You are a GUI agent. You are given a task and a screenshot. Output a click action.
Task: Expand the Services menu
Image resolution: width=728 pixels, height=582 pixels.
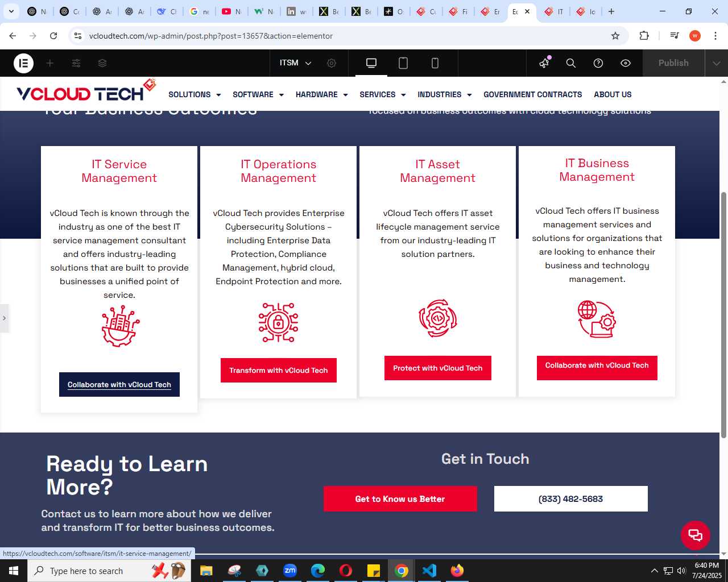tap(383, 94)
